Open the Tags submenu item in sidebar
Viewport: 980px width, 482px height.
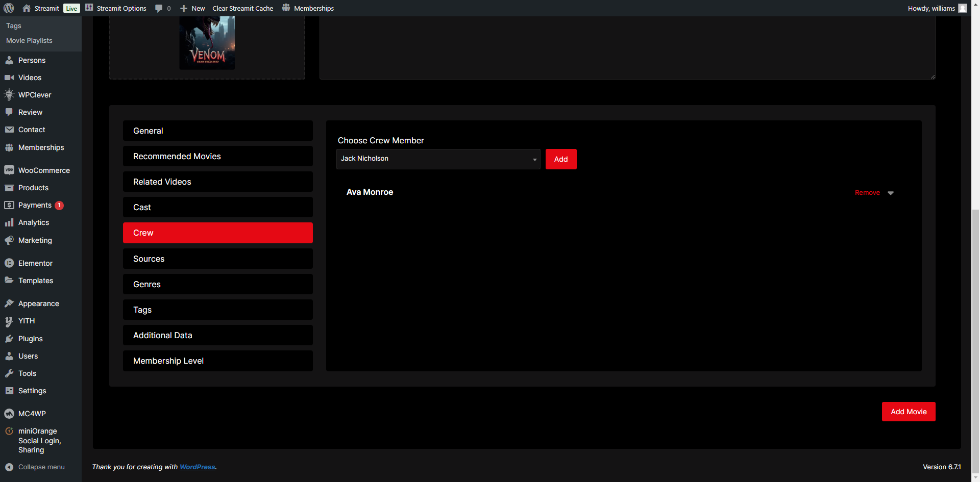[14, 26]
